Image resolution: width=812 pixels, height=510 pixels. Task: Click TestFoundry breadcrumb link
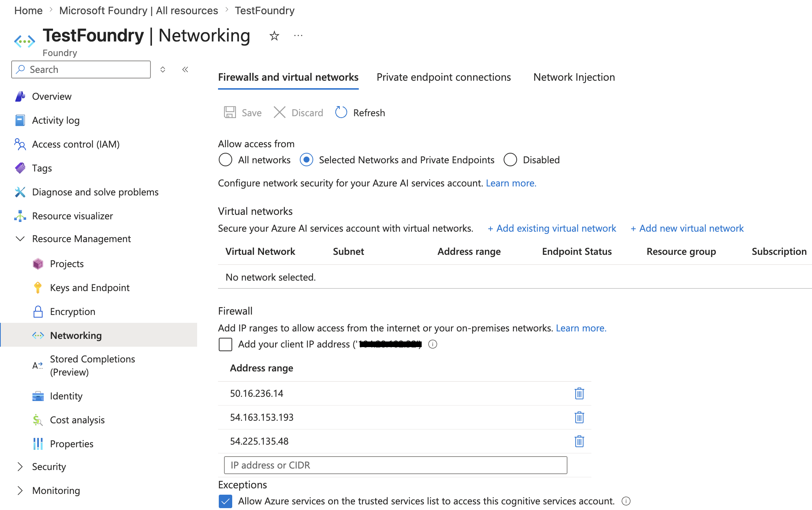[x=265, y=10]
